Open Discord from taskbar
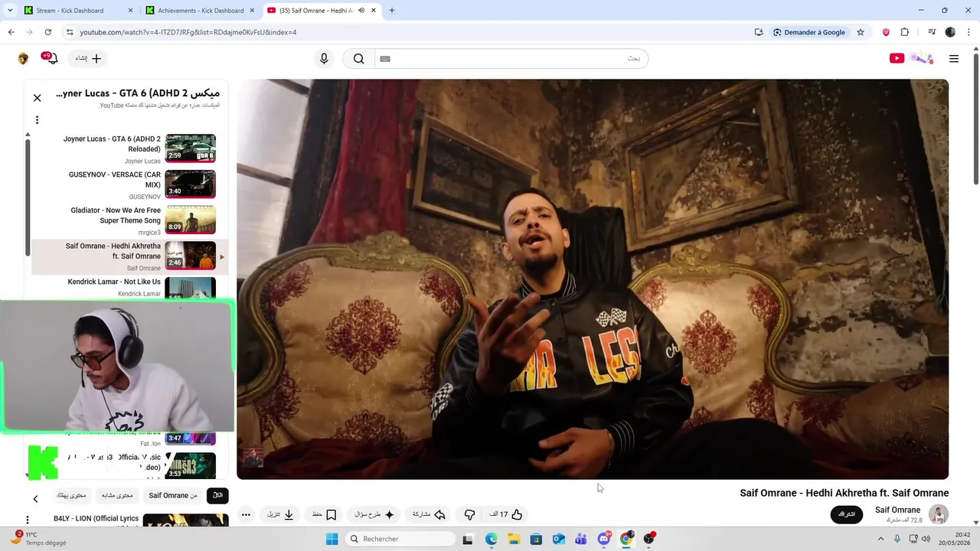The height and width of the screenshot is (551, 980). click(x=604, y=539)
